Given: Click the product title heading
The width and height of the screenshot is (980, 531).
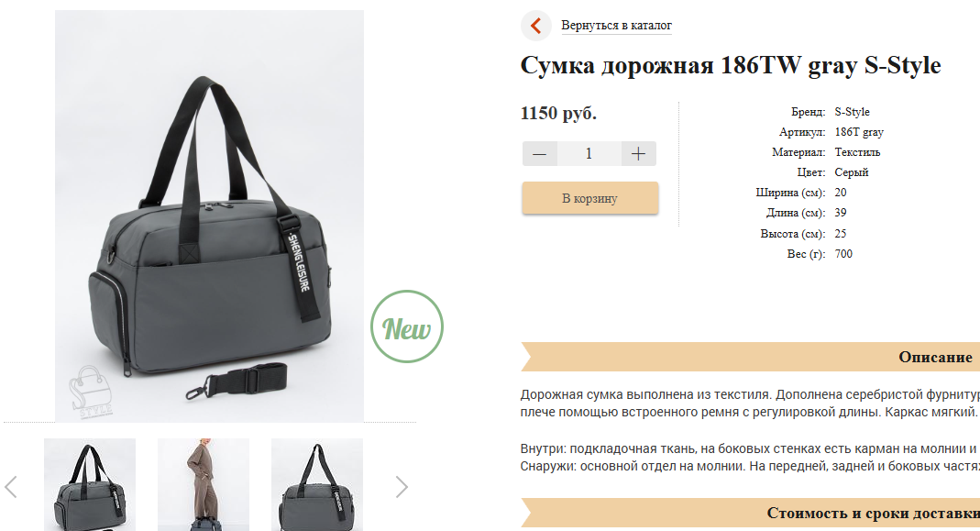Looking at the screenshot, I should coord(731,66).
